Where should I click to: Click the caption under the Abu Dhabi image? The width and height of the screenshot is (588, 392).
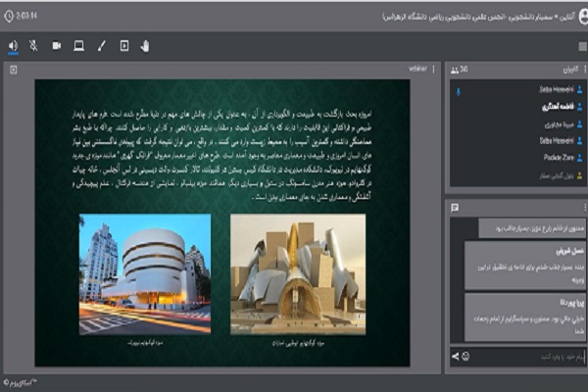(x=298, y=343)
